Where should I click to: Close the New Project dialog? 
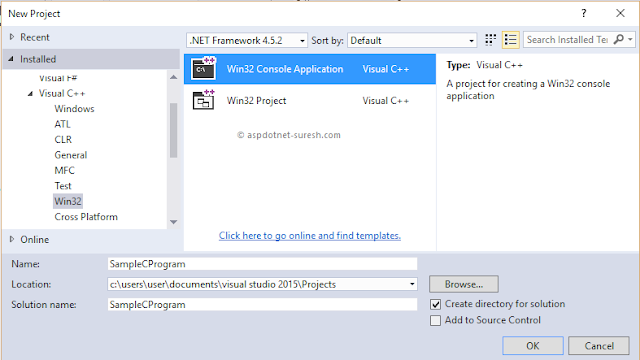(620, 13)
